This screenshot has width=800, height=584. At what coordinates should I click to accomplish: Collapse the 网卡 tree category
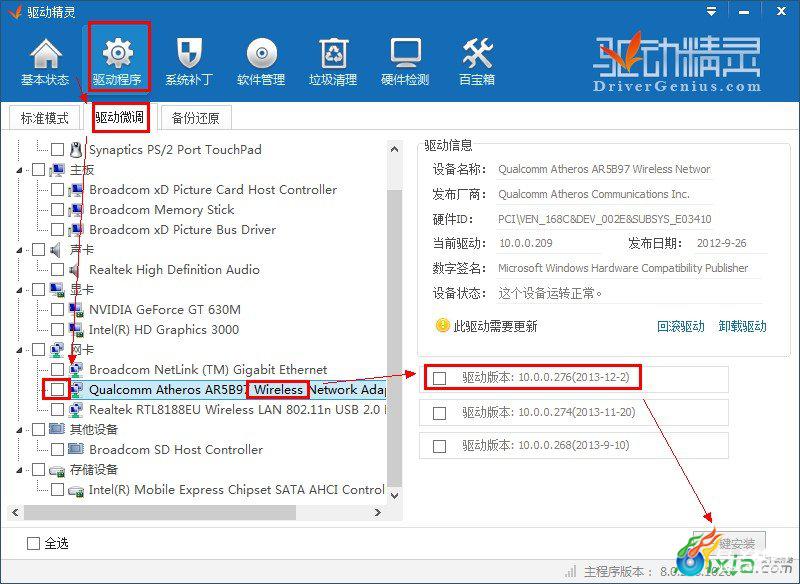pos(19,350)
